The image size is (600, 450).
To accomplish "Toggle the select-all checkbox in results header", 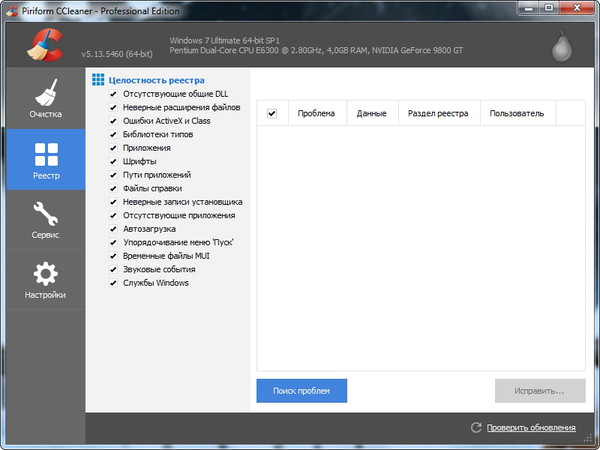I will coord(271,114).
